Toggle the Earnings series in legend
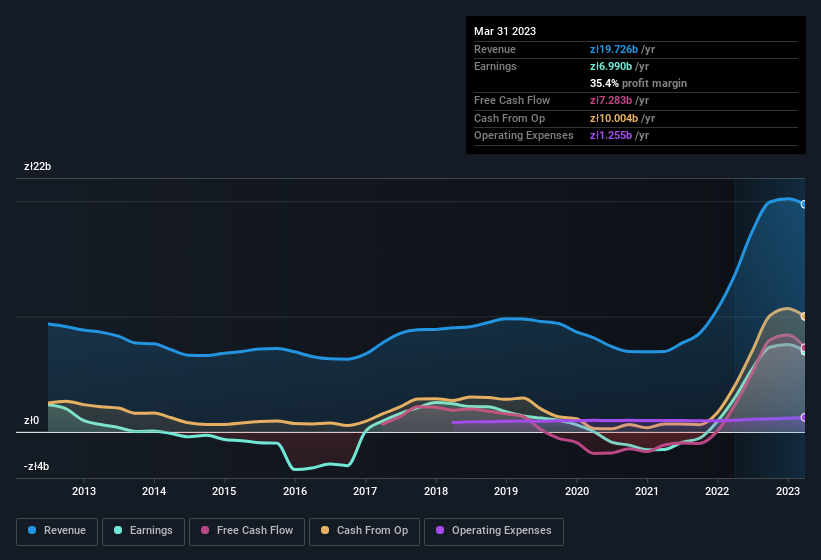Image resolution: width=821 pixels, height=560 pixels. [x=143, y=531]
